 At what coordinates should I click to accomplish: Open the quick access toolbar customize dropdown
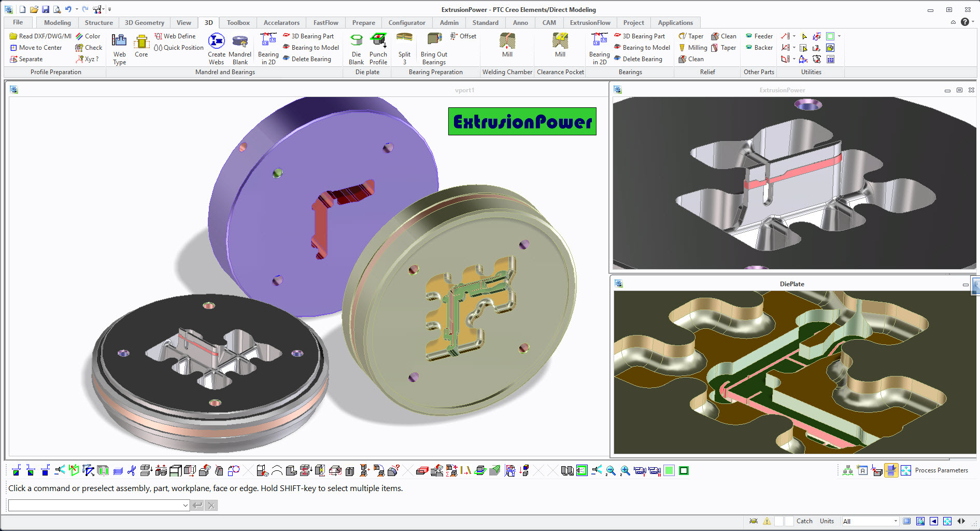pyautogui.click(x=109, y=9)
